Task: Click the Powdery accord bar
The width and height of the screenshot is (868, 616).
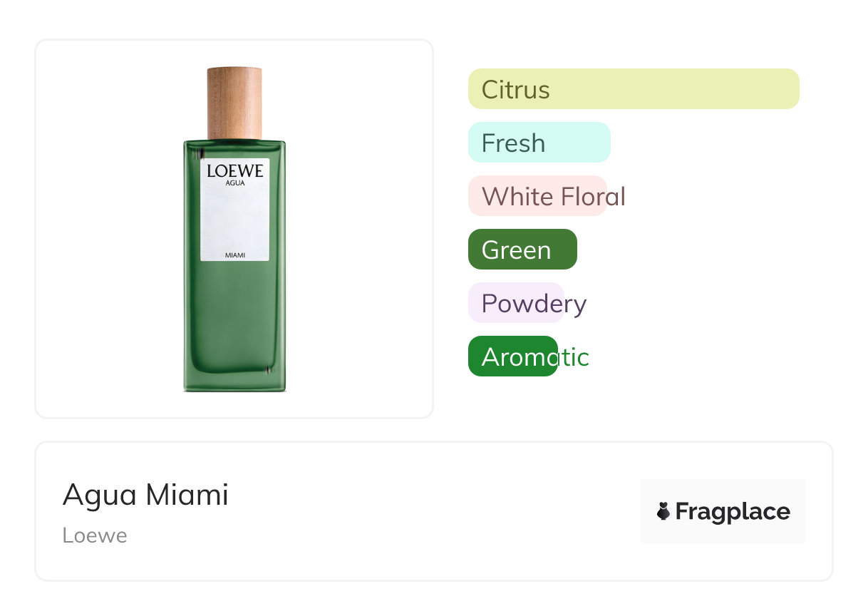Action: pos(516,303)
